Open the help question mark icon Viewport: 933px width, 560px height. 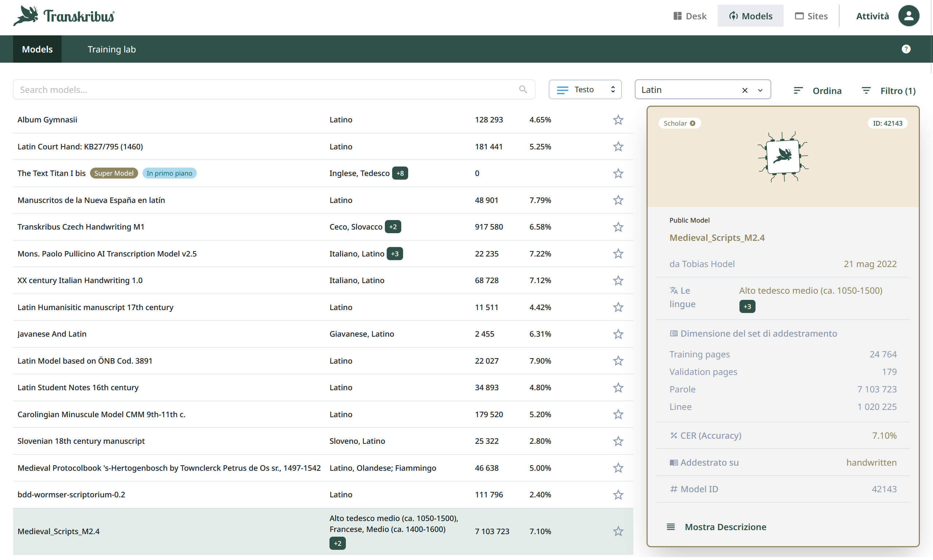906,49
